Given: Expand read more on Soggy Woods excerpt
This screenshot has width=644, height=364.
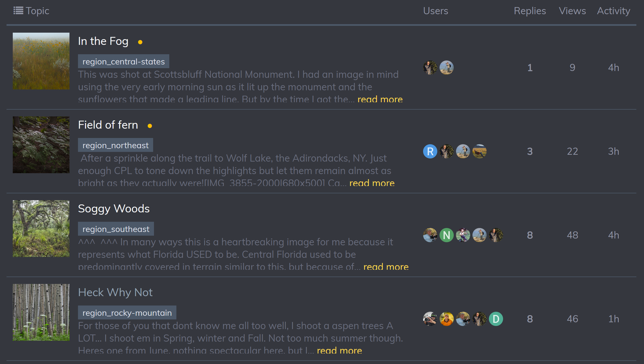Looking at the screenshot, I should pyautogui.click(x=386, y=267).
